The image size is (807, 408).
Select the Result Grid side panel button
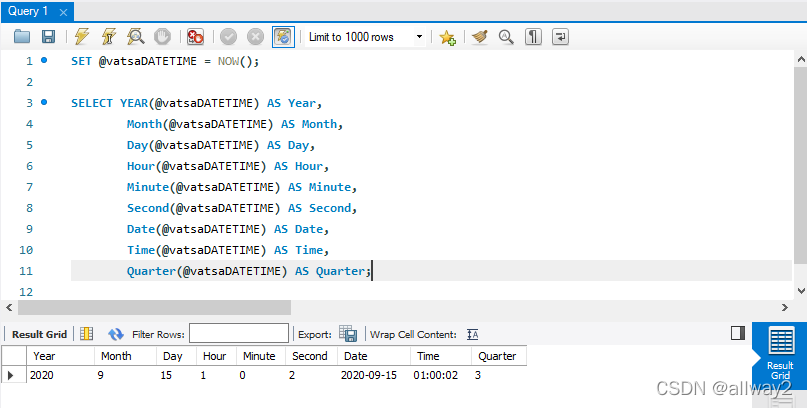pyautogui.click(x=780, y=349)
